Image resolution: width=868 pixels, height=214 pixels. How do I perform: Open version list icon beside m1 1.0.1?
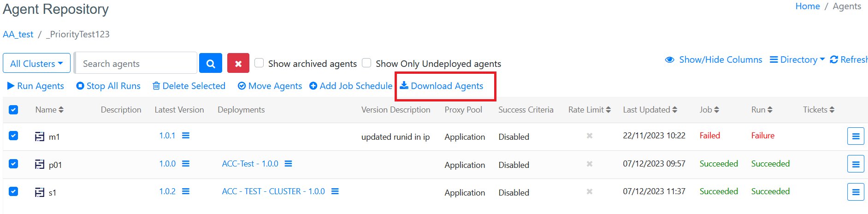(x=186, y=136)
